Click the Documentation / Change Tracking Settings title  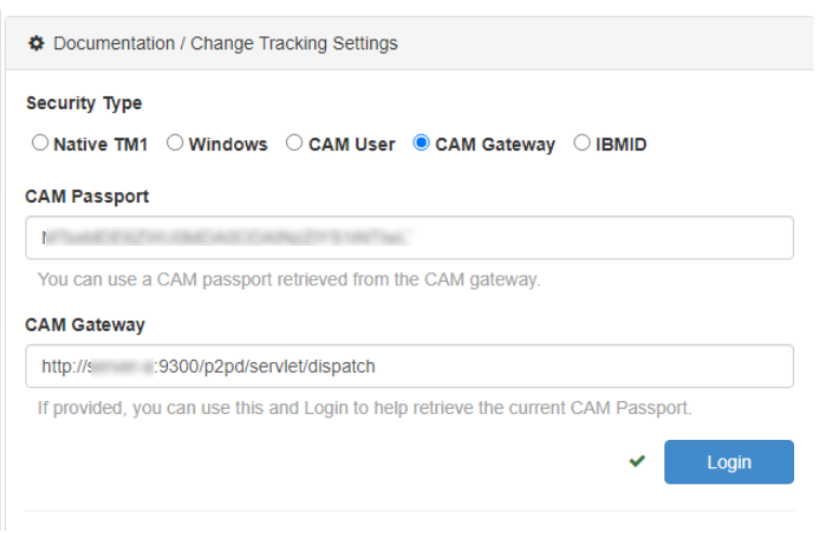pyautogui.click(x=225, y=43)
